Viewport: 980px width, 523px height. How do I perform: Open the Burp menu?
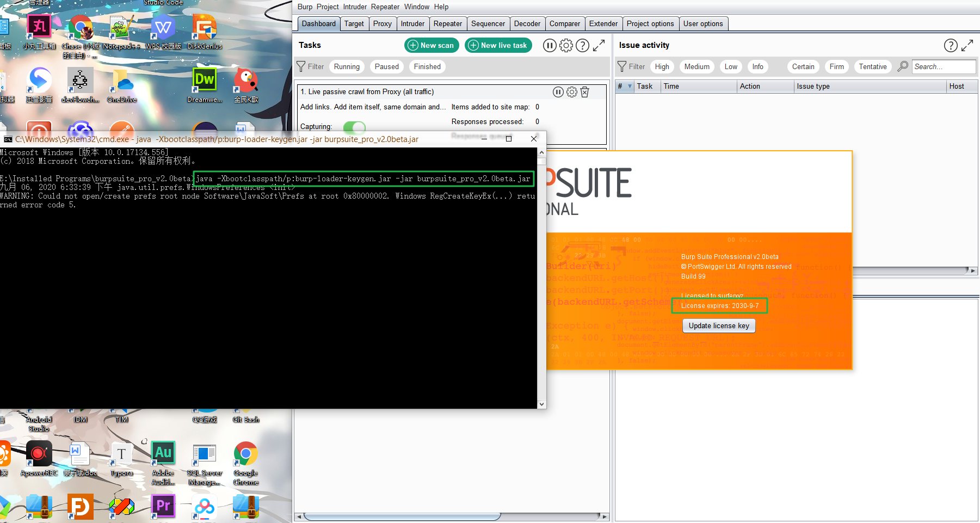[305, 7]
